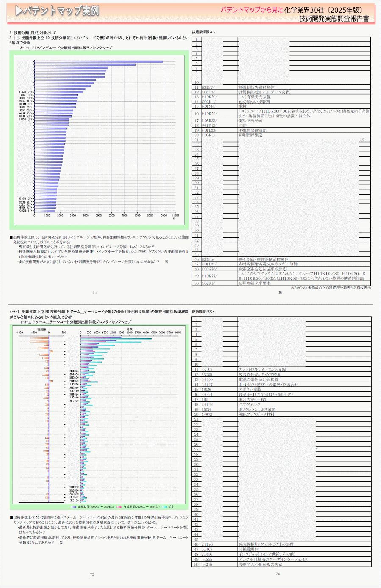This screenshot has width=381, height=588.
Task: Click code G02B1/ in upper table row 50
Action: (x=208, y=283)
